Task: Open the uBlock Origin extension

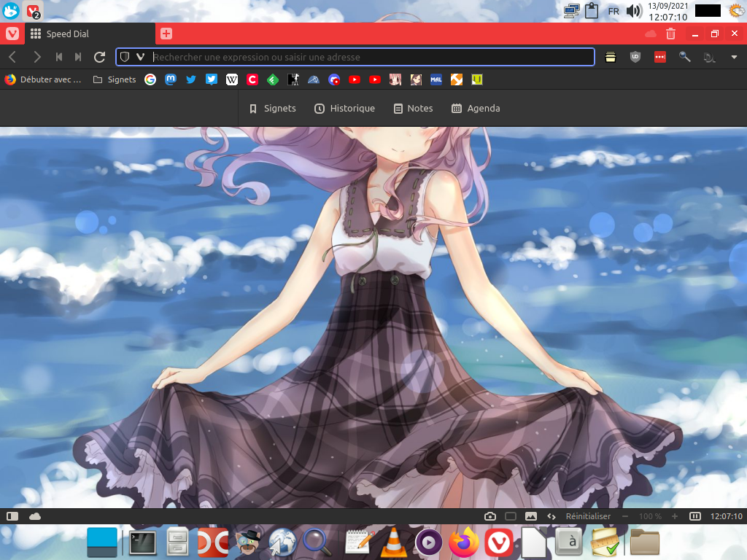Action: (635, 57)
